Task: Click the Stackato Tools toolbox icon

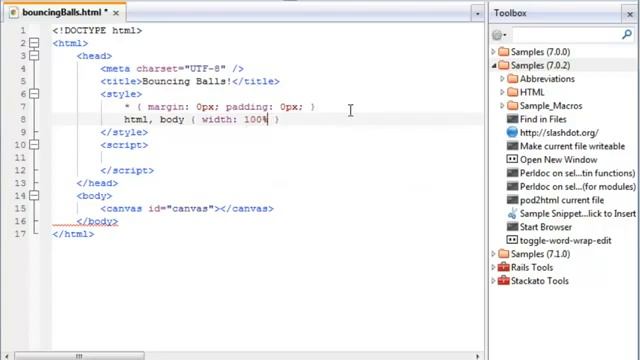Action: (x=504, y=280)
